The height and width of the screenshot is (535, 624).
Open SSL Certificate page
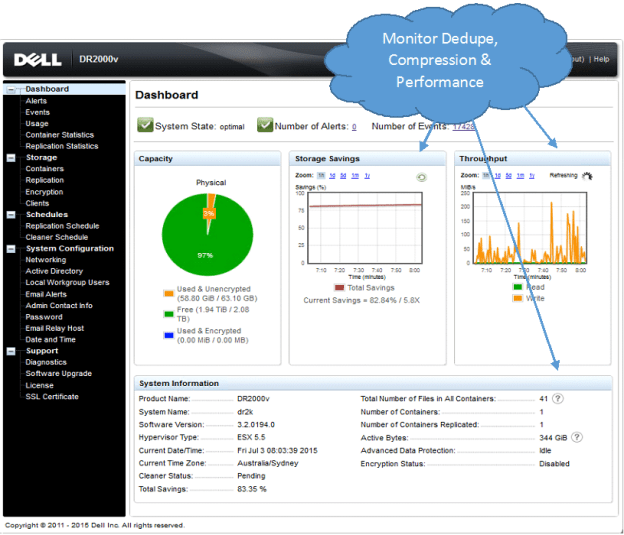[52, 396]
